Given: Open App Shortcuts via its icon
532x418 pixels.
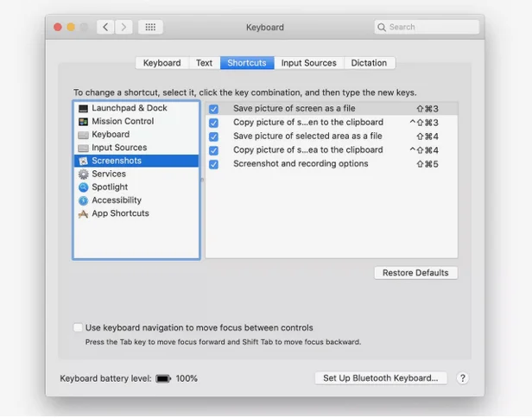Looking at the screenshot, I should point(83,213).
